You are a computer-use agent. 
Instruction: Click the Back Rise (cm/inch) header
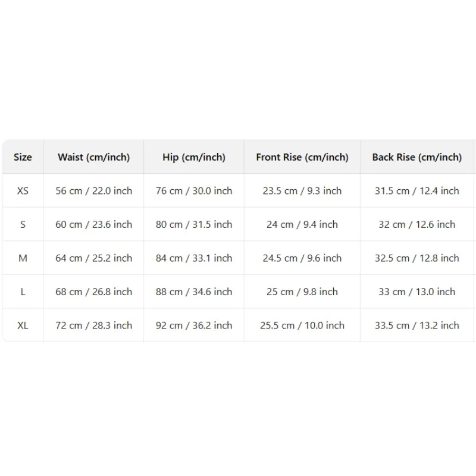(417, 157)
